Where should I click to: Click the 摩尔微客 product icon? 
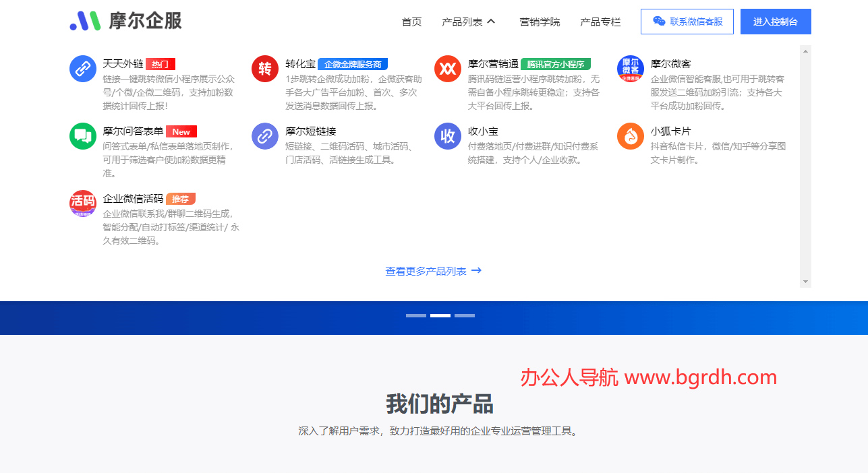[630, 68]
